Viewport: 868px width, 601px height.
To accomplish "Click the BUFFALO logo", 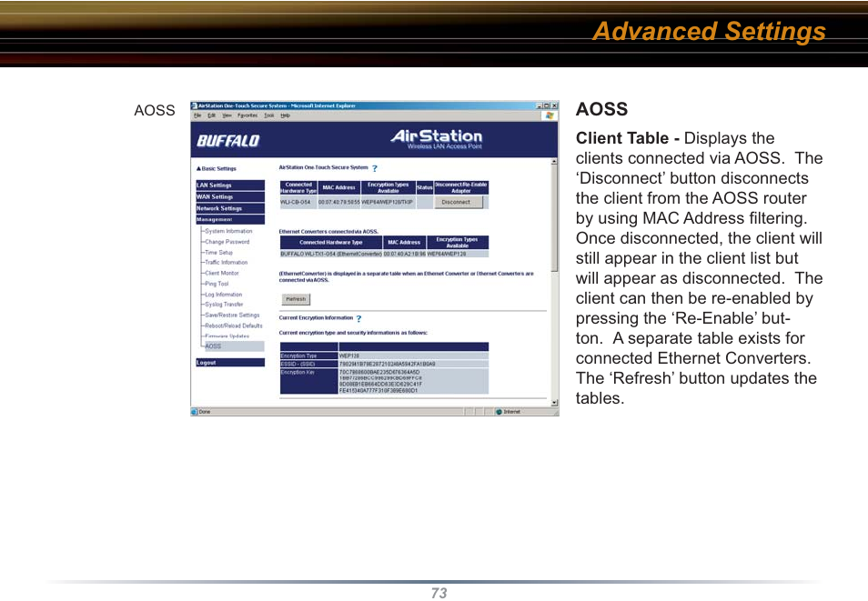I will (x=228, y=141).
